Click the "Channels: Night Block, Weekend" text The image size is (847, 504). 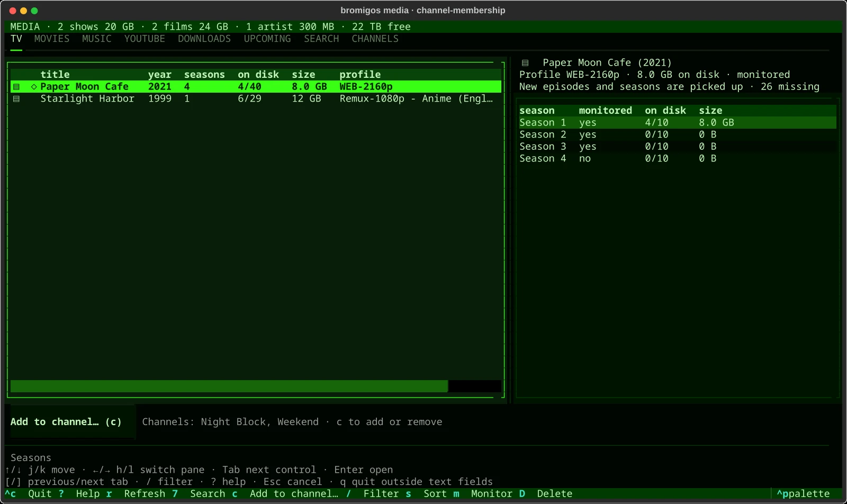[230, 422]
